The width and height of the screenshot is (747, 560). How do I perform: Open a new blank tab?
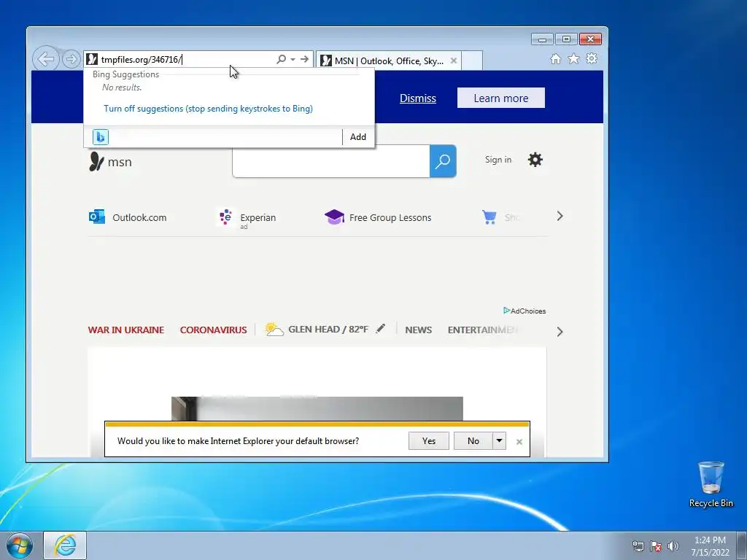pos(472,61)
